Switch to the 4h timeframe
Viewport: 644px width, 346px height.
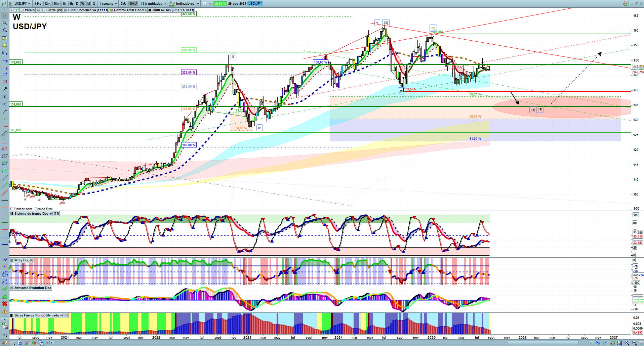coord(71,4)
